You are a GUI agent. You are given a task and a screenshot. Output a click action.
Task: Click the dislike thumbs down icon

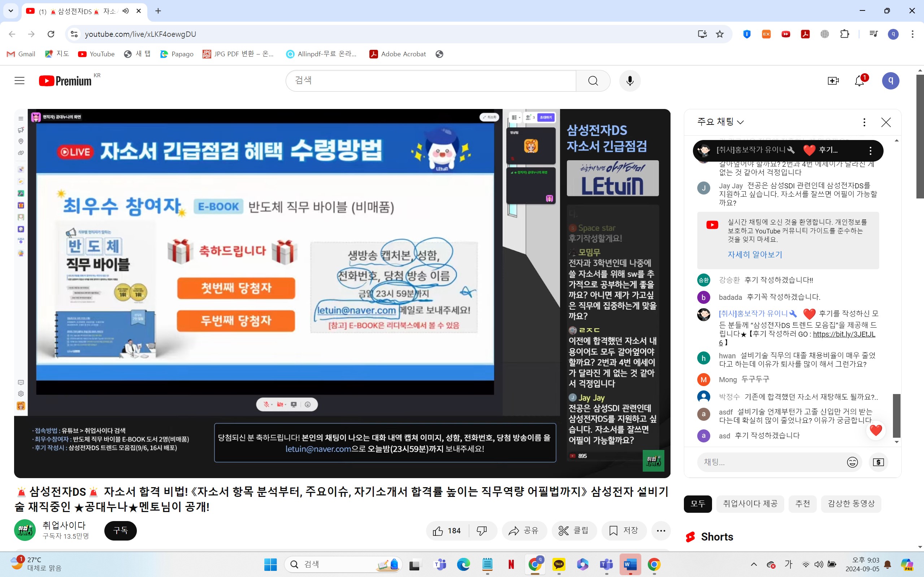(x=482, y=530)
